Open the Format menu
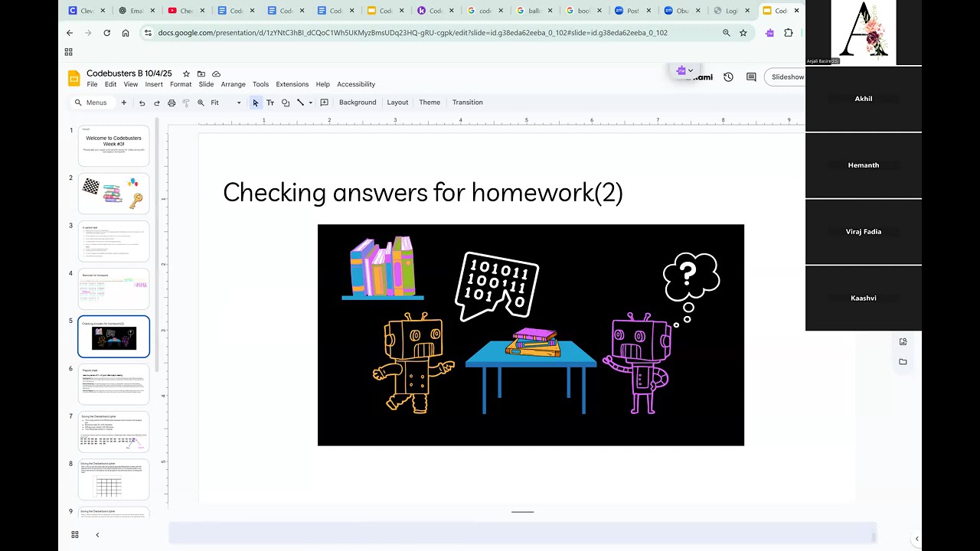Screen dimensions: 980x551 [181, 84]
